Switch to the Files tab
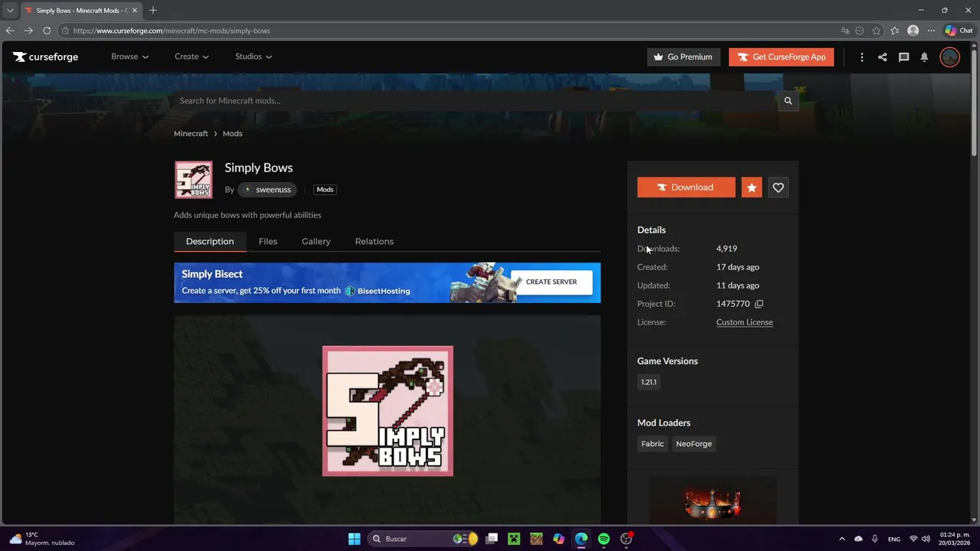This screenshot has width=980, height=551. pos(268,241)
